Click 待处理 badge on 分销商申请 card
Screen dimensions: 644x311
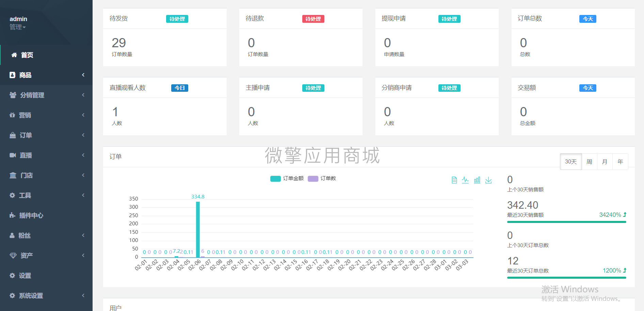pos(449,88)
